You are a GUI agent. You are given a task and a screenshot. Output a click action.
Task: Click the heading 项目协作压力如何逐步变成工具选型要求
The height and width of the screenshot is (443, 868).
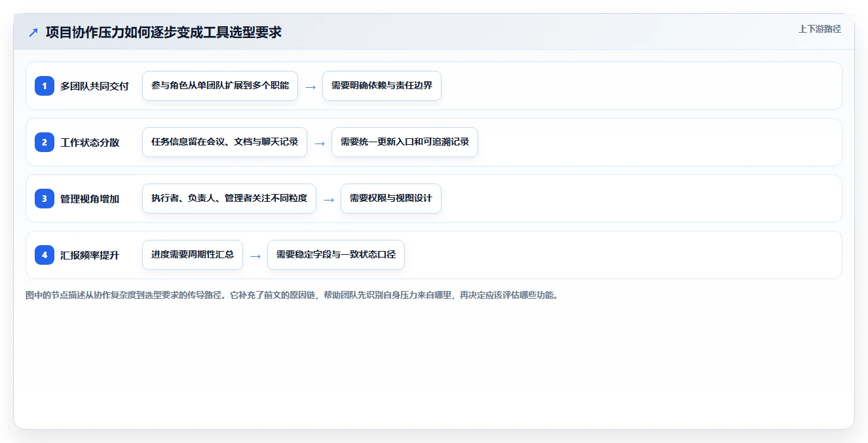coord(164,32)
